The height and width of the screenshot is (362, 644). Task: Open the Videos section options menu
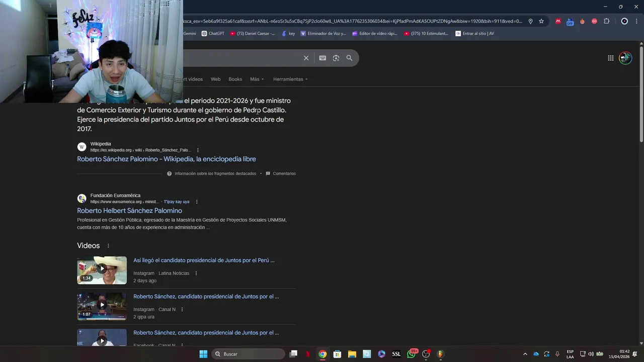pos(108,246)
